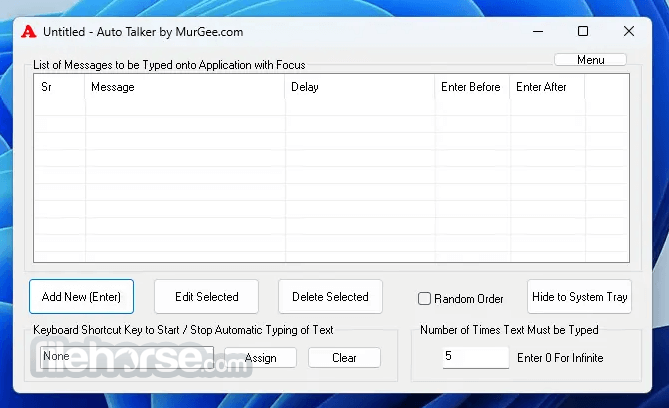Image resolution: width=669 pixels, height=408 pixels.
Task: Maximize the Auto Talker window
Action: click(x=583, y=32)
